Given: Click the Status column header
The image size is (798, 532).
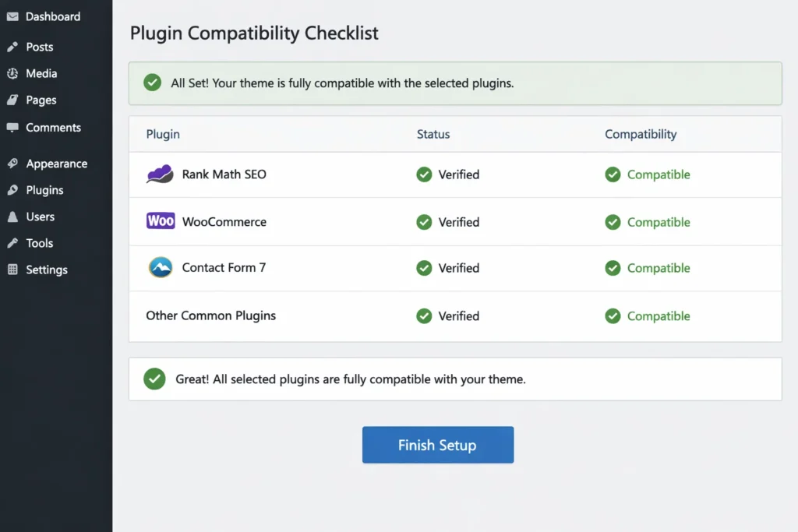Looking at the screenshot, I should [x=433, y=134].
